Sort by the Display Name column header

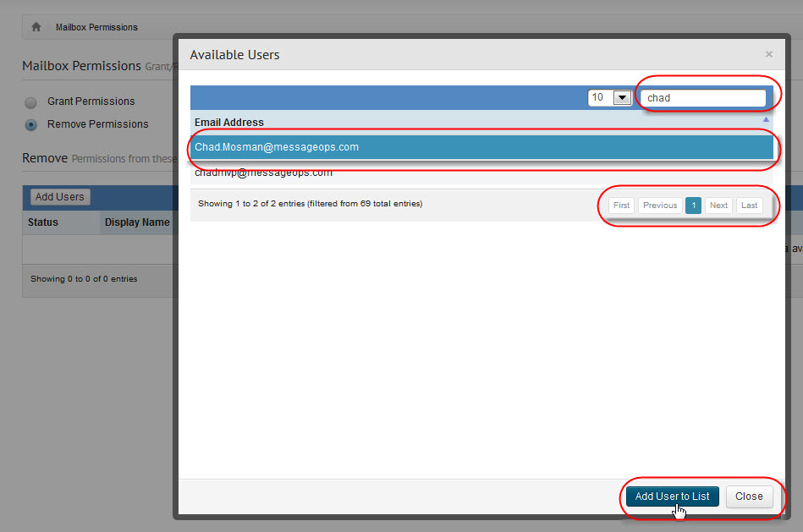(x=137, y=222)
